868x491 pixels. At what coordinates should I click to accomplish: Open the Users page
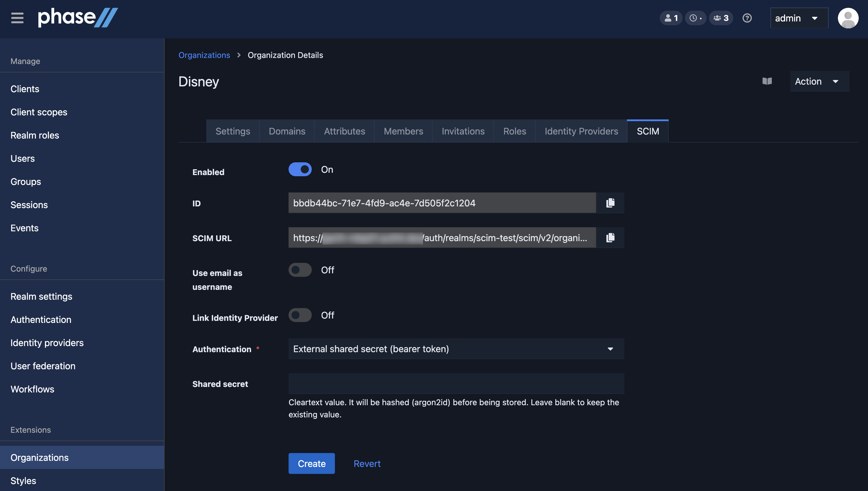82,159
